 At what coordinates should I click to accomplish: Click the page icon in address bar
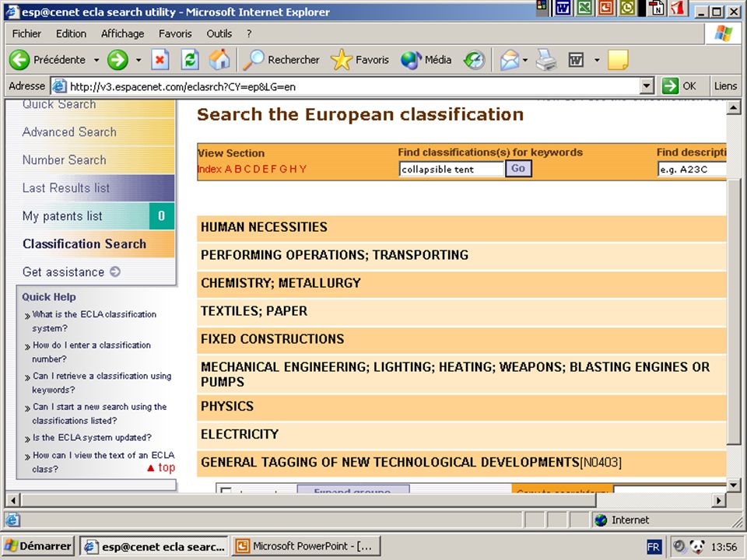pyautogui.click(x=59, y=86)
